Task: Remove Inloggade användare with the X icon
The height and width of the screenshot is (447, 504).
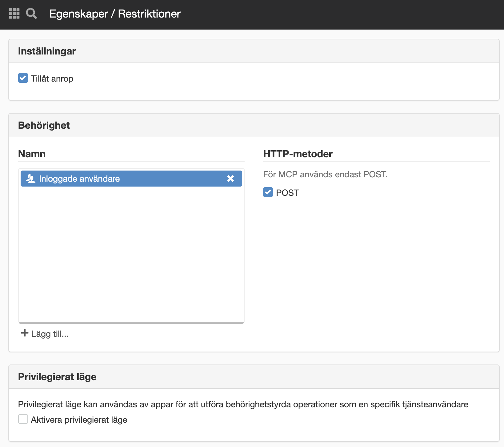Action: (x=230, y=179)
